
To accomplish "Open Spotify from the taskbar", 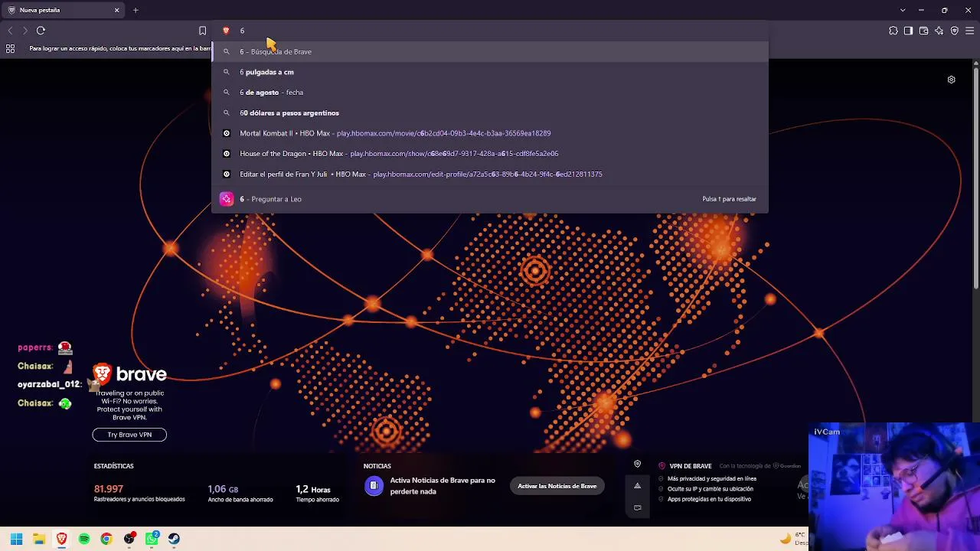I will 84,539.
